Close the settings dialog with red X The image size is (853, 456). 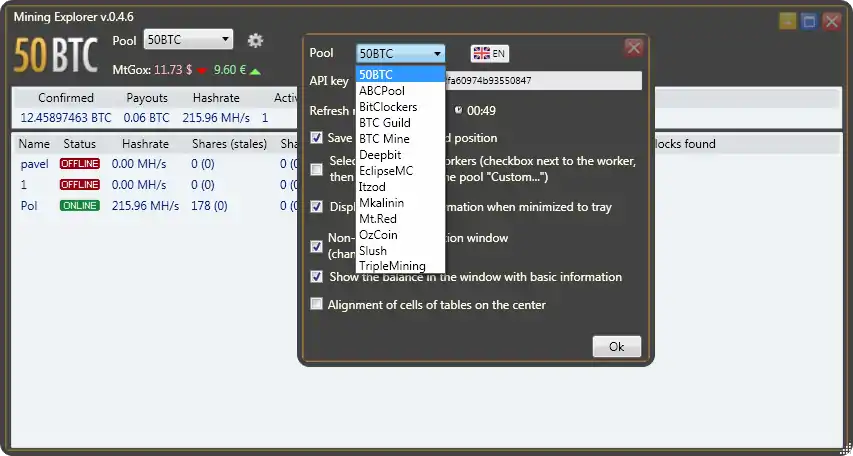click(x=633, y=48)
